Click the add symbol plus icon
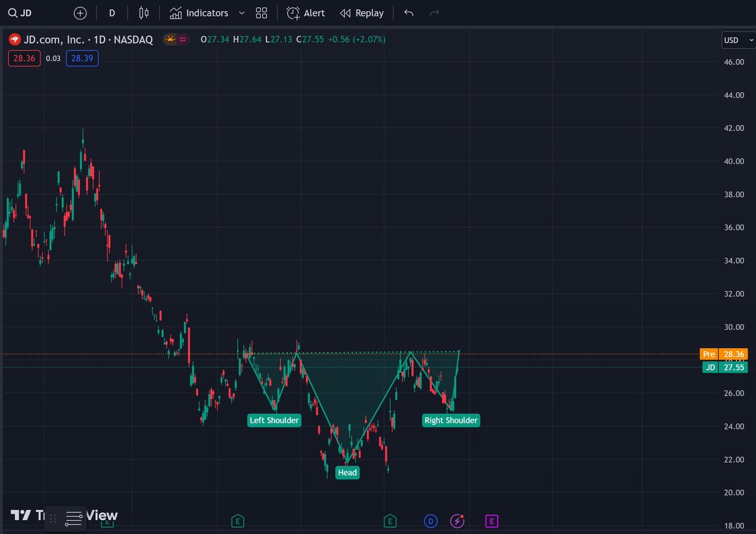Screen dimensions: 756x534 click(80, 13)
